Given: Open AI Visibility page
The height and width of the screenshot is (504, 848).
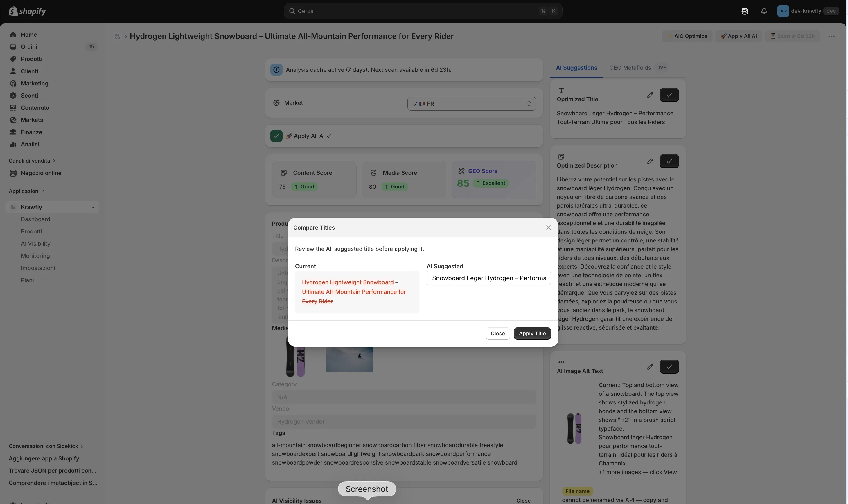Looking at the screenshot, I should tap(35, 244).
